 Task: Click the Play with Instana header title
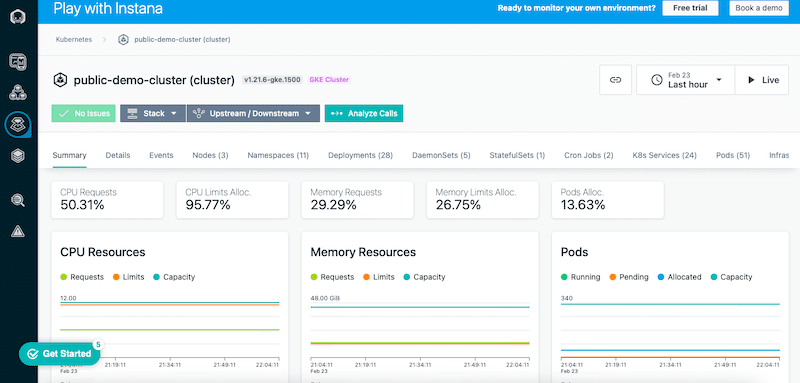[x=108, y=8]
